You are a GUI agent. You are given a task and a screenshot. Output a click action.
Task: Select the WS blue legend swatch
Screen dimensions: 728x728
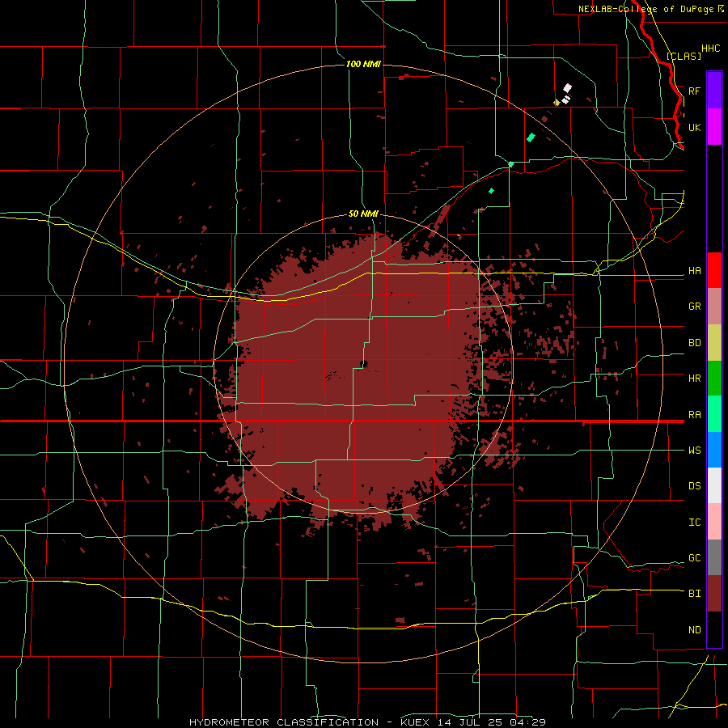714,450
